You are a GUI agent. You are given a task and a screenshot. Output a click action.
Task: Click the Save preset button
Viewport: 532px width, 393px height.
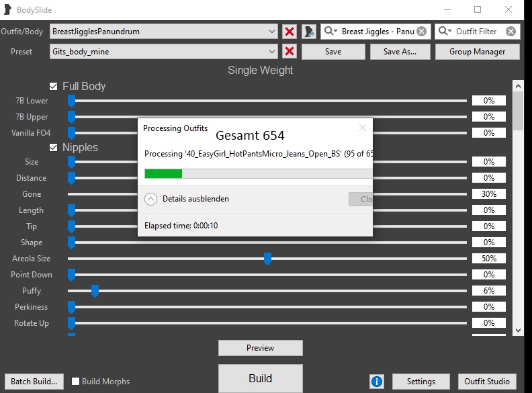tap(332, 52)
